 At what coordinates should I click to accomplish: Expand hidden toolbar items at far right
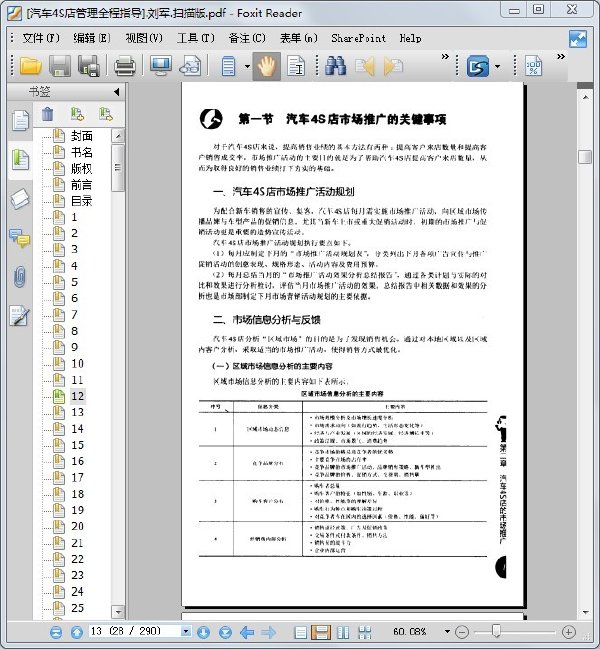561,56
